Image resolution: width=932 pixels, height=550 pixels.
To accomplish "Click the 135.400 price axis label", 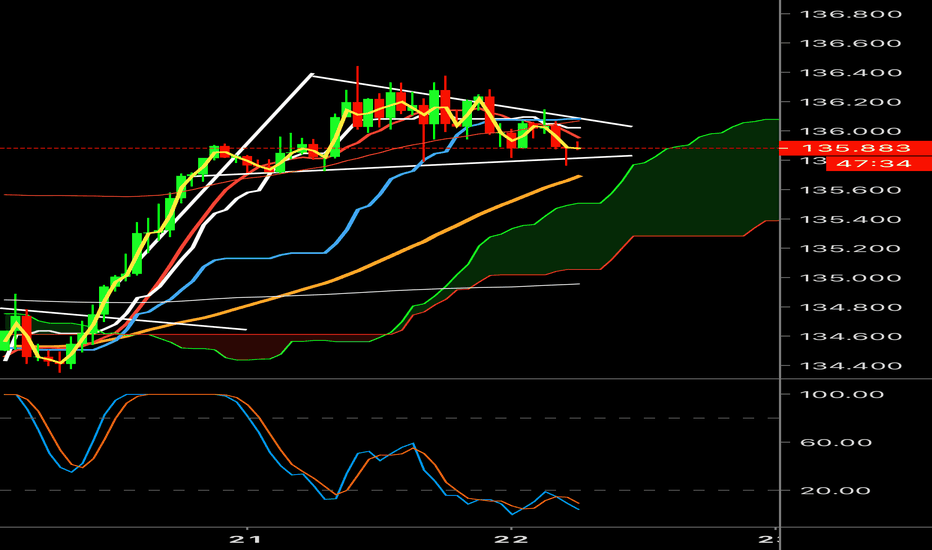I will [x=851, y=219].
